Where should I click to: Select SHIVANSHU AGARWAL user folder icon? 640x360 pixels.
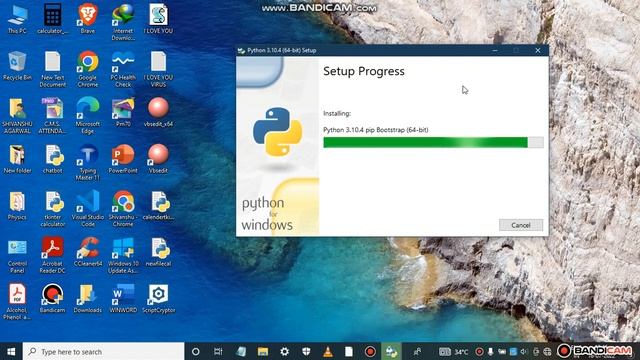pyautogui.click(x=17, y=116)
